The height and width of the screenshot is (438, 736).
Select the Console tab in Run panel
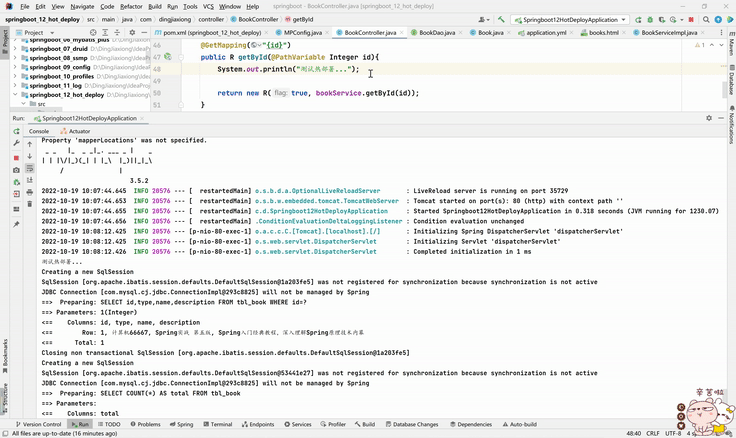(x=39, y=131)
